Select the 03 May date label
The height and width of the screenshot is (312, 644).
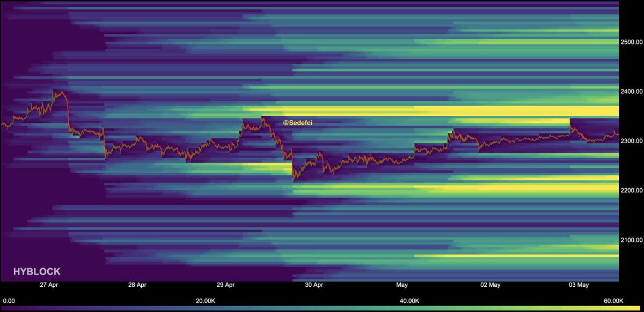(579, 285)
